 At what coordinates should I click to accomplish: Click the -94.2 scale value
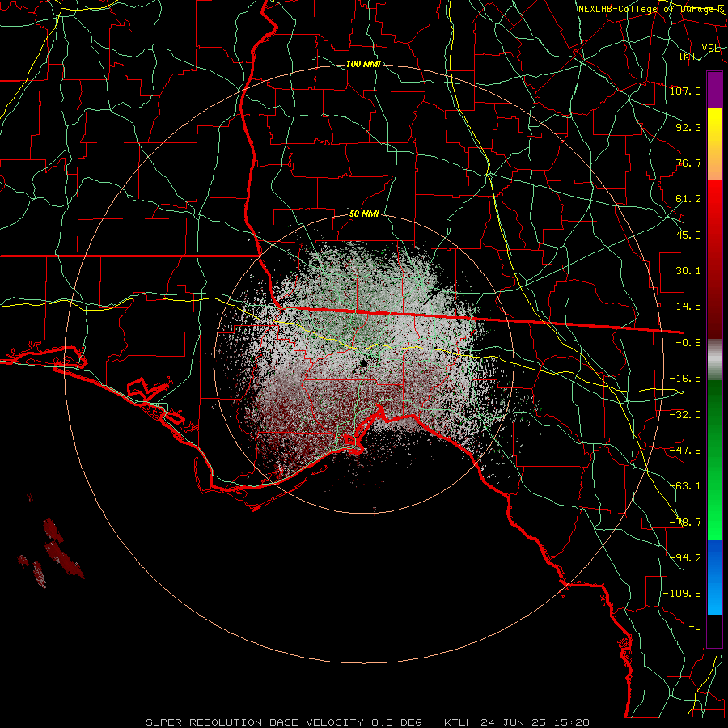(x=685, y=557)
